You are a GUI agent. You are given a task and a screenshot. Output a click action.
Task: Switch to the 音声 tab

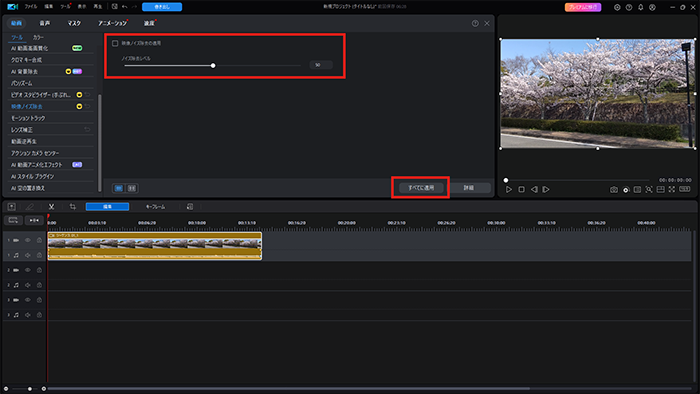pos(45,23)
